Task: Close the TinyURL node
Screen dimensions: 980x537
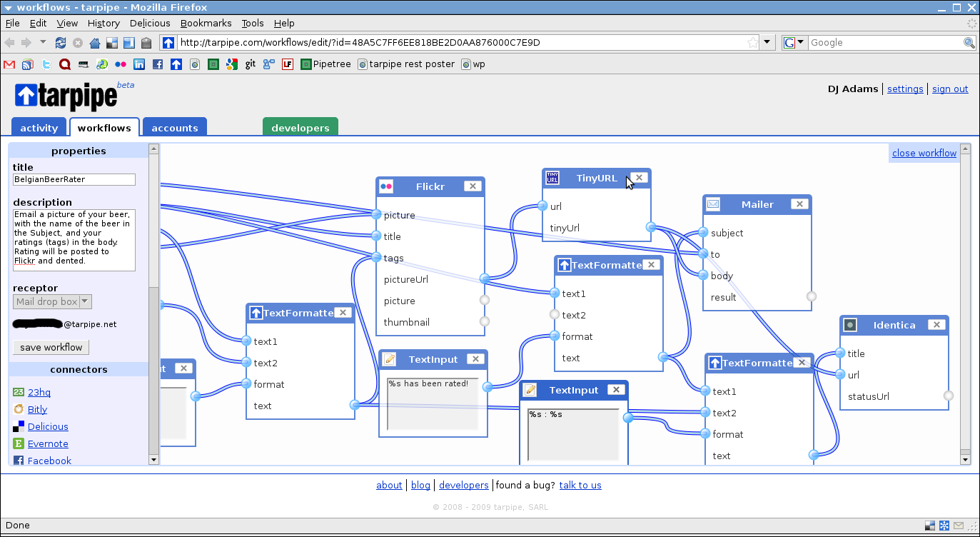Action: [x=639, y=178]
